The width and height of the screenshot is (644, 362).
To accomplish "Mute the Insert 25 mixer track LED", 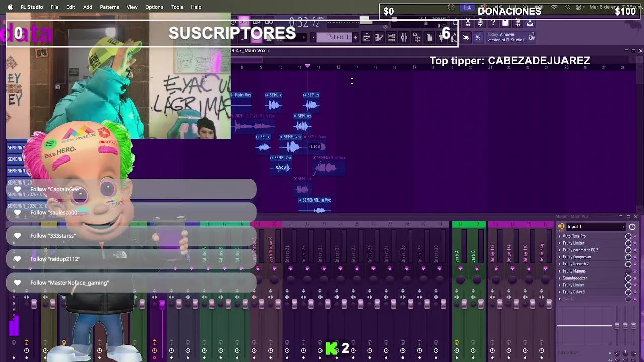I will (357, 269).
